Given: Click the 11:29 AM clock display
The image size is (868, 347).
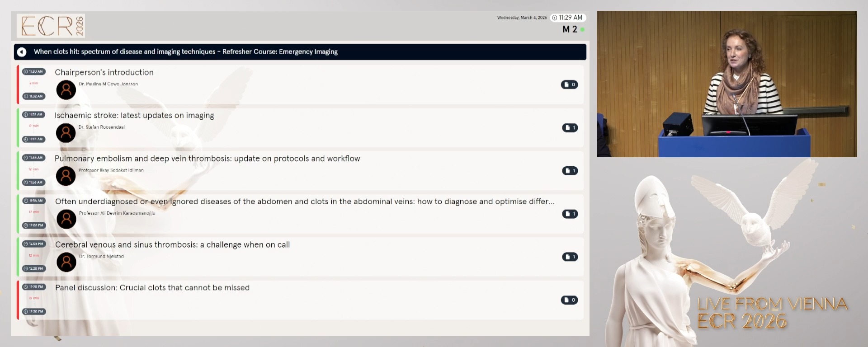Looking at the screenshot, I should pyautogui.click(x=567, y=18).
